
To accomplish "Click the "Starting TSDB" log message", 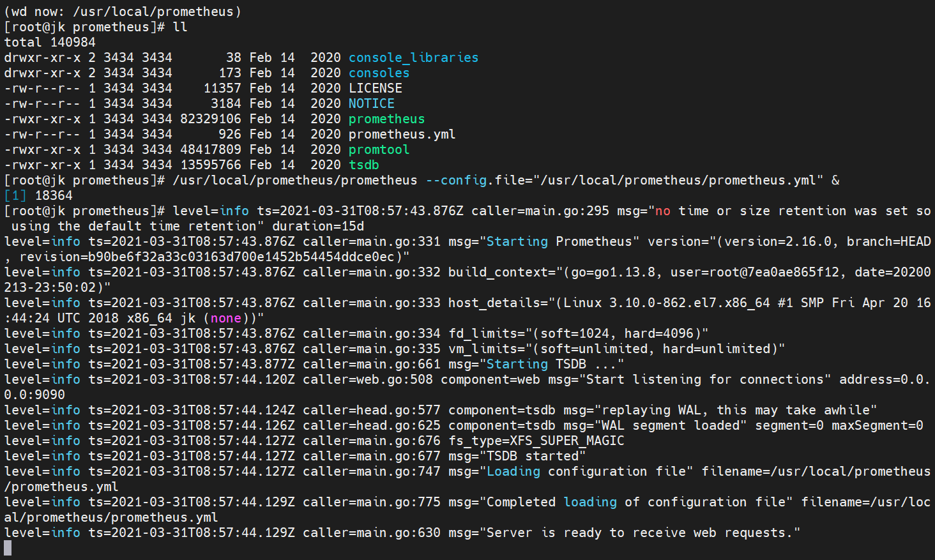I will pos(536,364).
